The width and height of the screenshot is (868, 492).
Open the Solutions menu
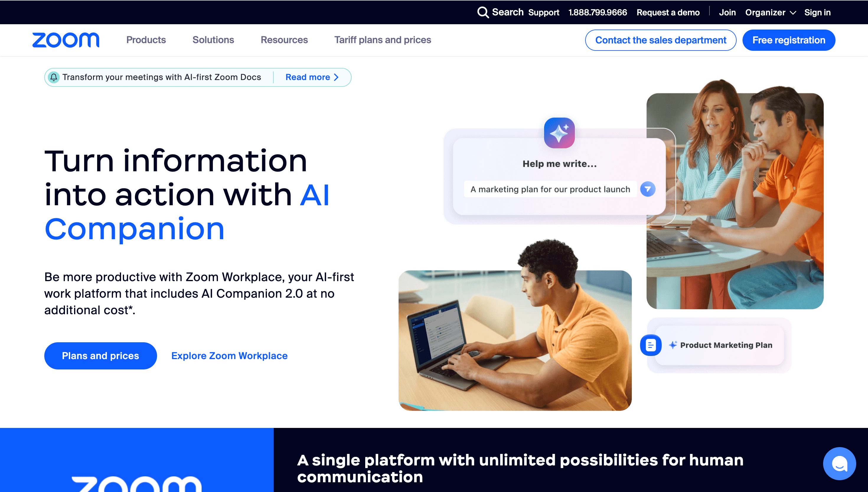pyautogui.click(x=213, y=40)
